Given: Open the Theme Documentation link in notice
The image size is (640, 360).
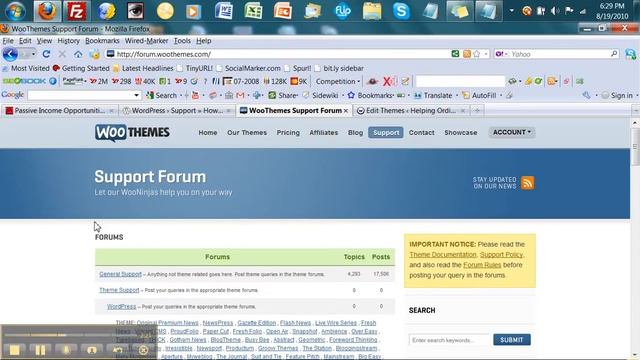Looking at the screenshot, I should pos(443,254).
